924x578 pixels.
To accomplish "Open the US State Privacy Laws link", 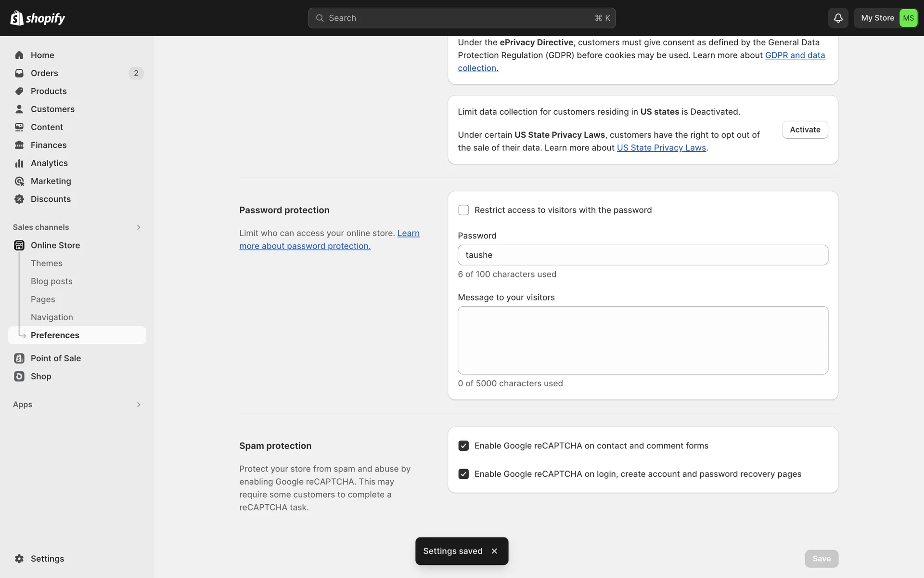I will click(661, 148).
